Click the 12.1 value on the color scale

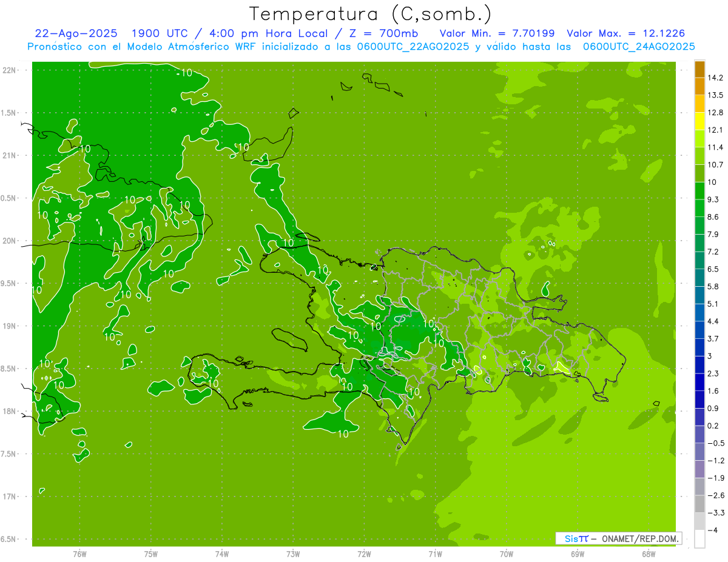tap(715, 130)
